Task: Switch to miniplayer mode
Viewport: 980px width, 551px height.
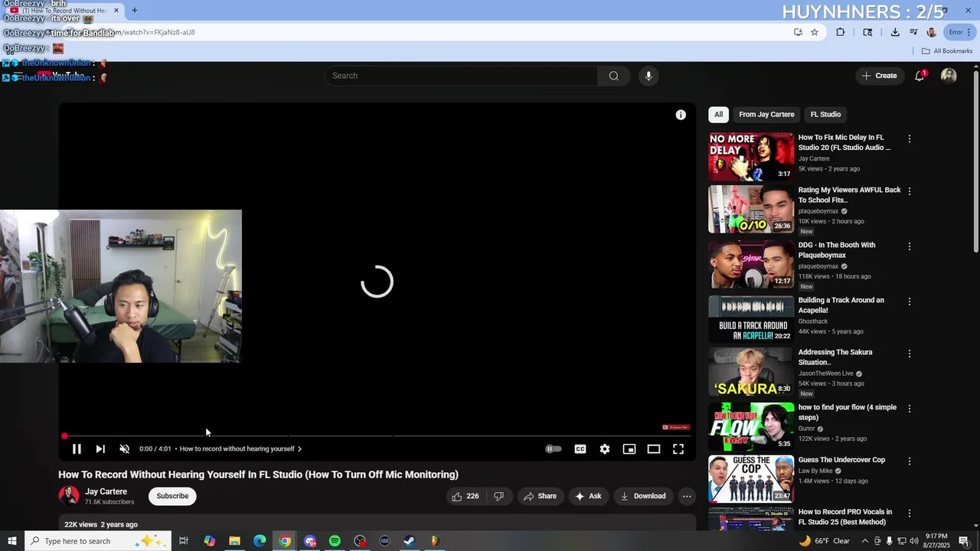Action: tap(629, 449)
